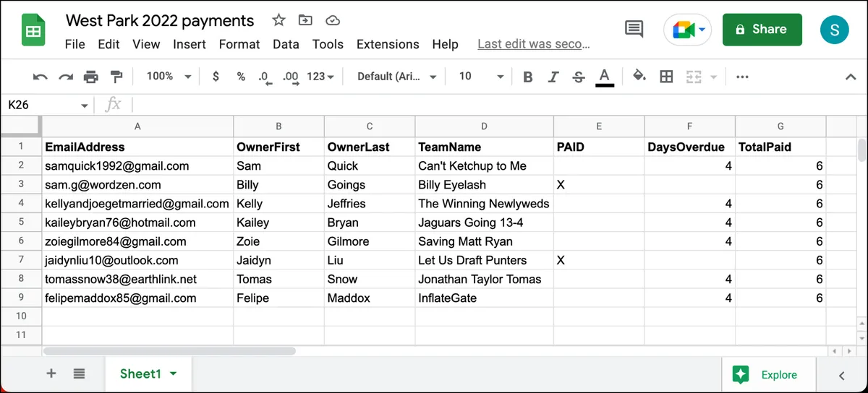Click the horizontal scrollbar thumb

coord(169,350)
